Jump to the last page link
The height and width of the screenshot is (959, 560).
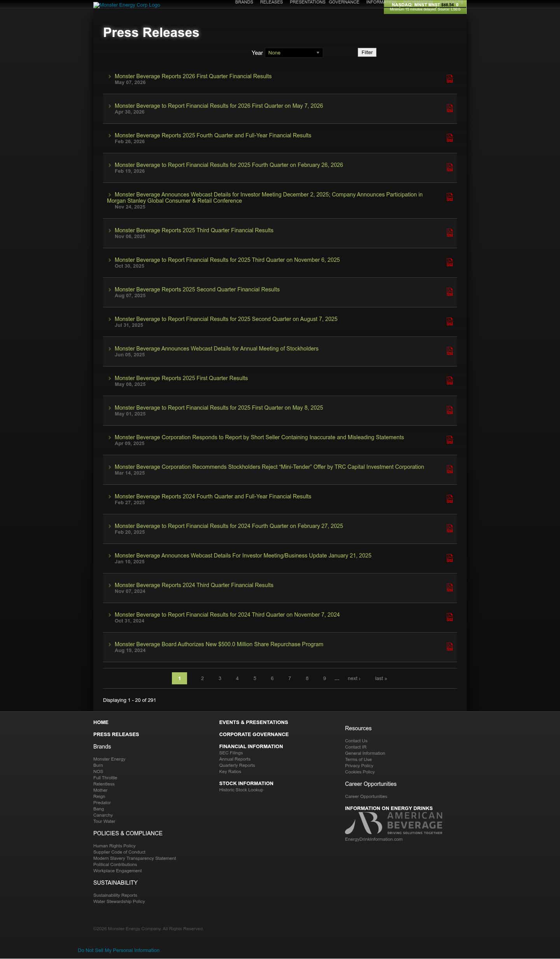click(x=381, y=678)
